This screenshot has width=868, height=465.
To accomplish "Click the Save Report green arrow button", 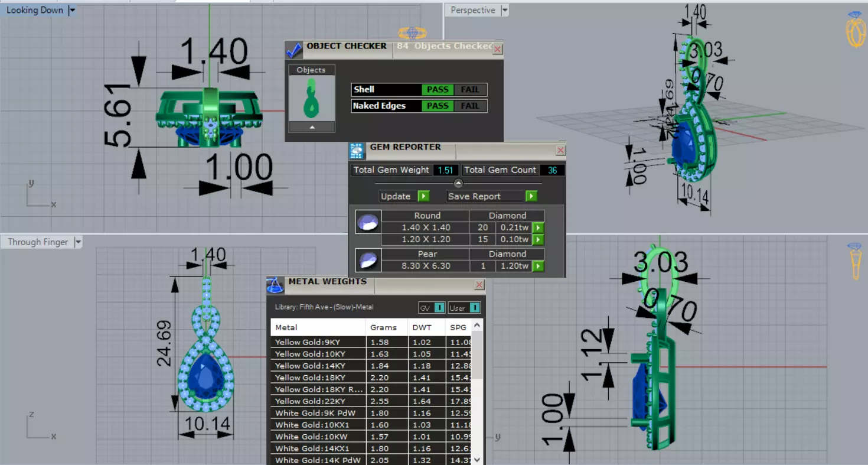I will point(531,196).
